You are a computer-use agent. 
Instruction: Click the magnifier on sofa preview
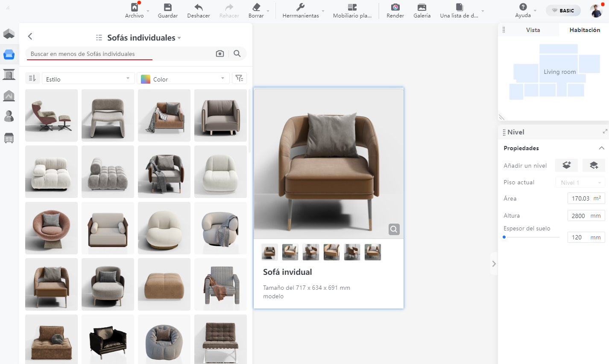(x=394, y=229)
